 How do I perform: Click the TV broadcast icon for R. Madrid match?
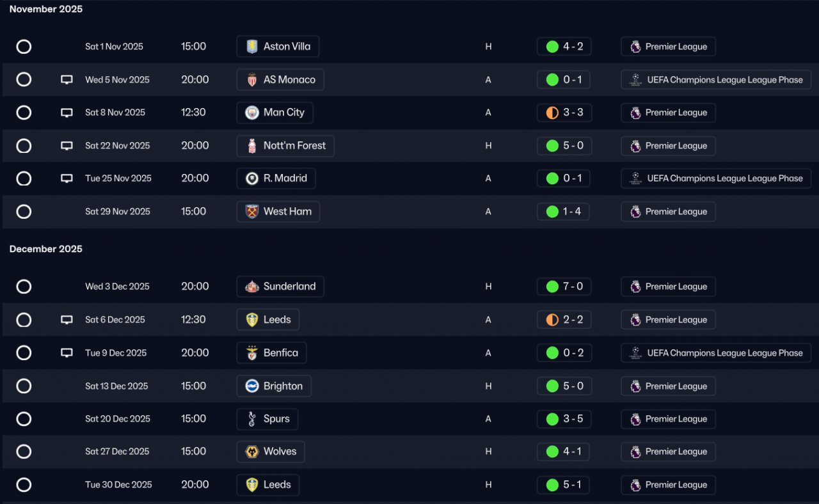pyautogui.click(x=67, y=178)
